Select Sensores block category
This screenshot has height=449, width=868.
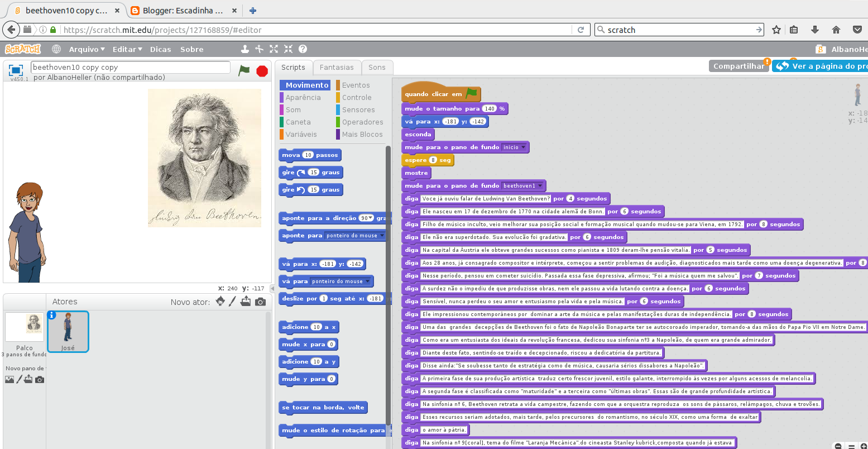(x=358, y=109)
